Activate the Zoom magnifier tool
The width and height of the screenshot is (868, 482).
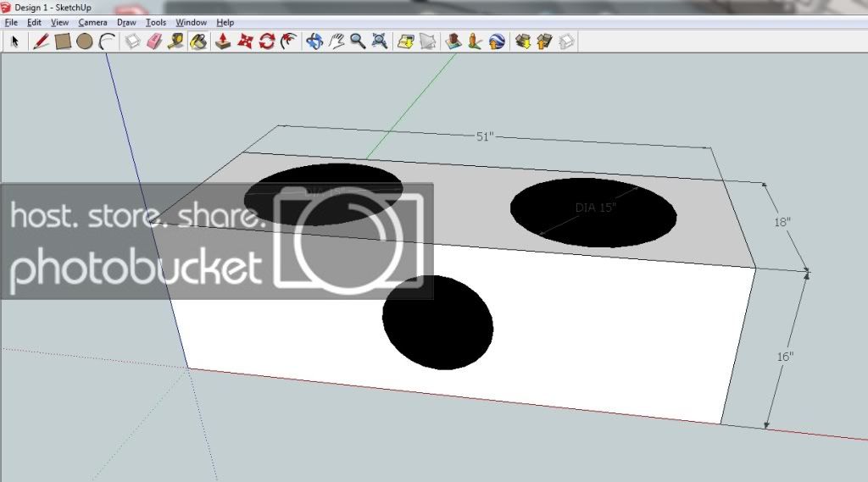(358, 42)
